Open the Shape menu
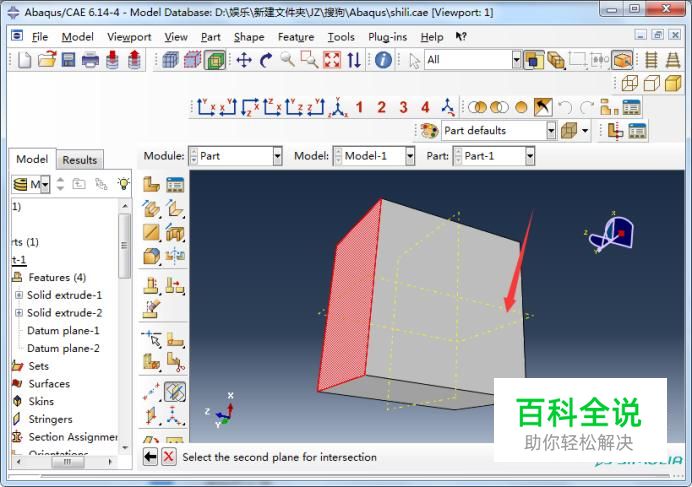 [x=249, y=37]
